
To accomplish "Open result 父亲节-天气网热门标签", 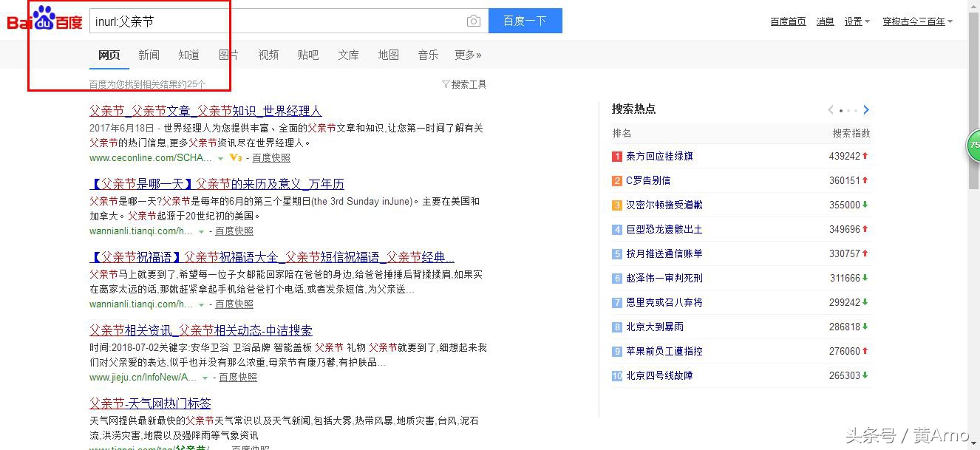I will point(150,403).
